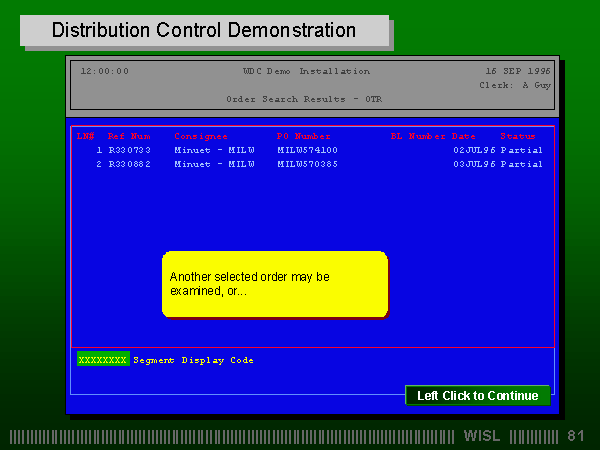Viewport: 600px width, 450px height.
Task: Click the Segment Display Code label
Action: click(193, 360)
